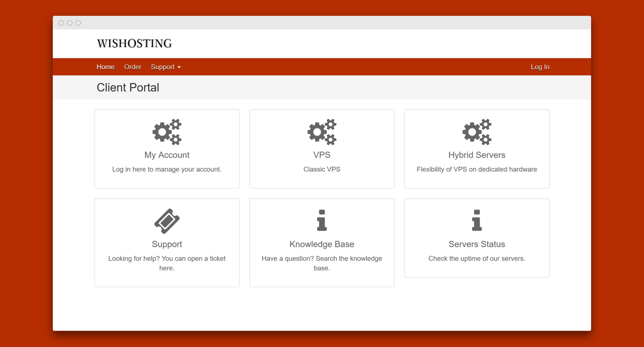644x347 pixels.
Task: Open the Knowledge Base card title
Action: [322, 244]
